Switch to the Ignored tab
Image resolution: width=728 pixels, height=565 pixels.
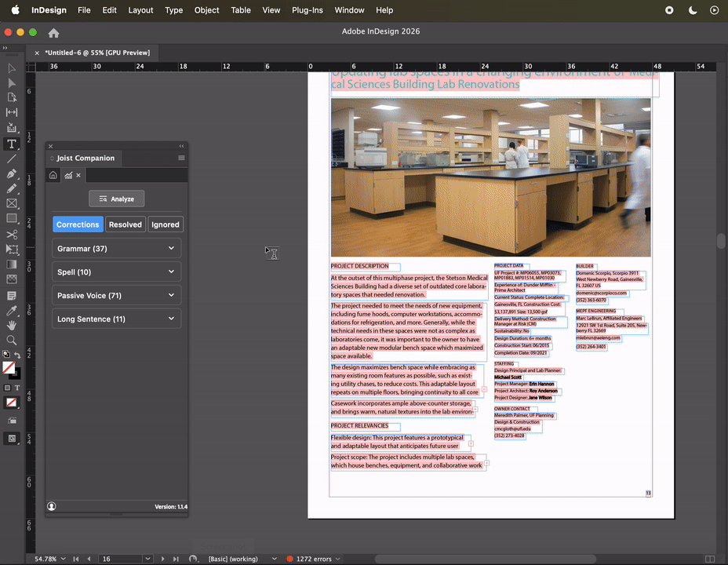click(166, 224)
